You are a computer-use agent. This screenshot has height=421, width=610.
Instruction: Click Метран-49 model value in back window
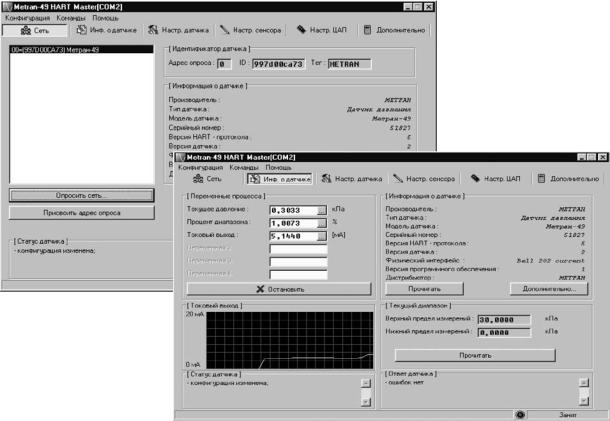coord(391,119)
